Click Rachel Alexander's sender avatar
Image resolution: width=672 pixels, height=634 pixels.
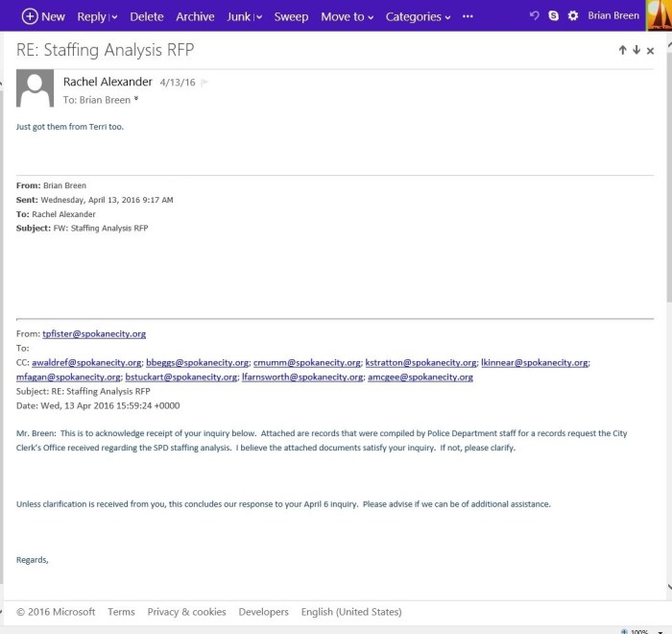pos(36,88)
